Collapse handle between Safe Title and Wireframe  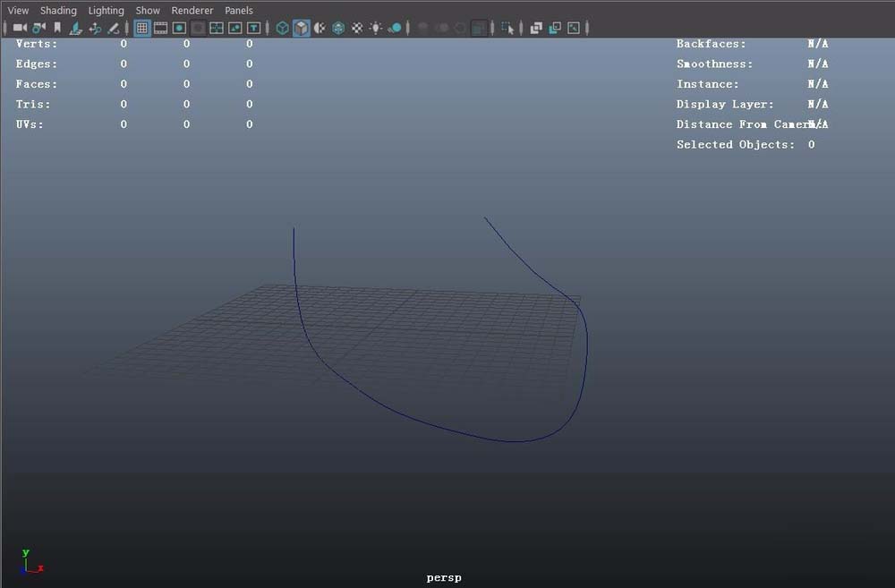[267, 28]
